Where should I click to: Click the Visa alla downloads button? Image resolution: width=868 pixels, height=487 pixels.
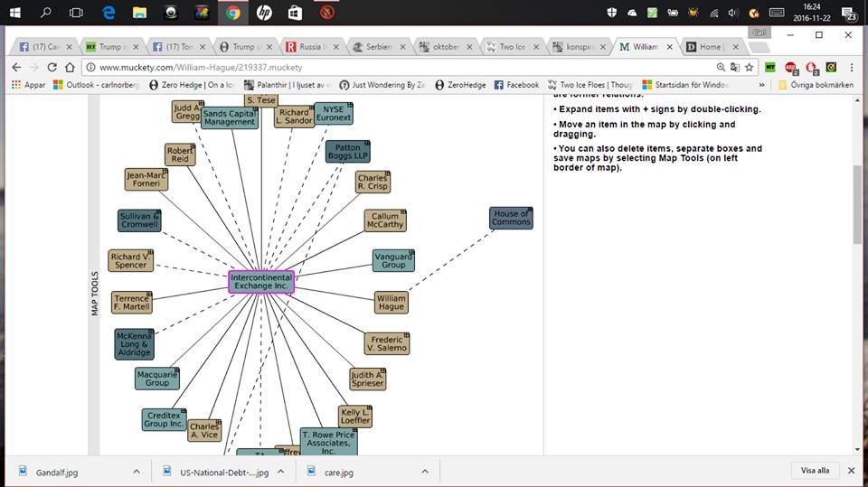click(x=816, y=471)
